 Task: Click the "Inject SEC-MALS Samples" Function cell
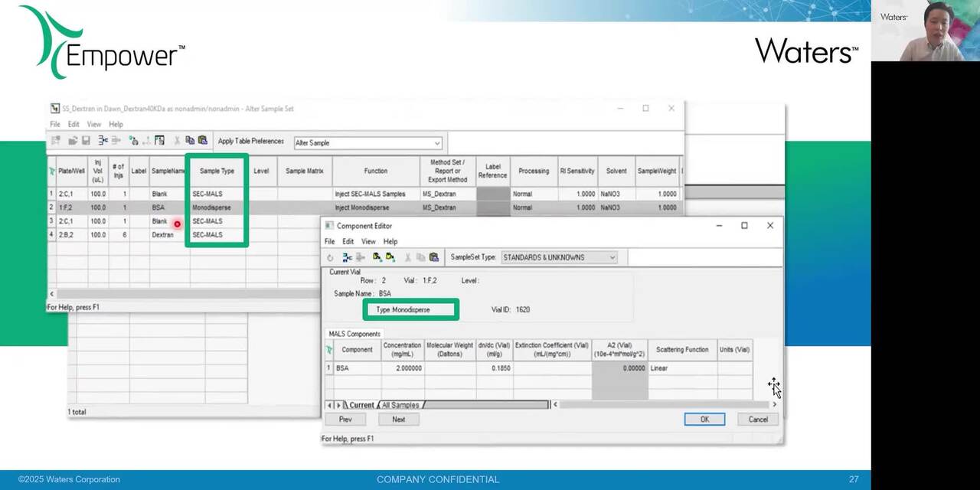(376, 194)
